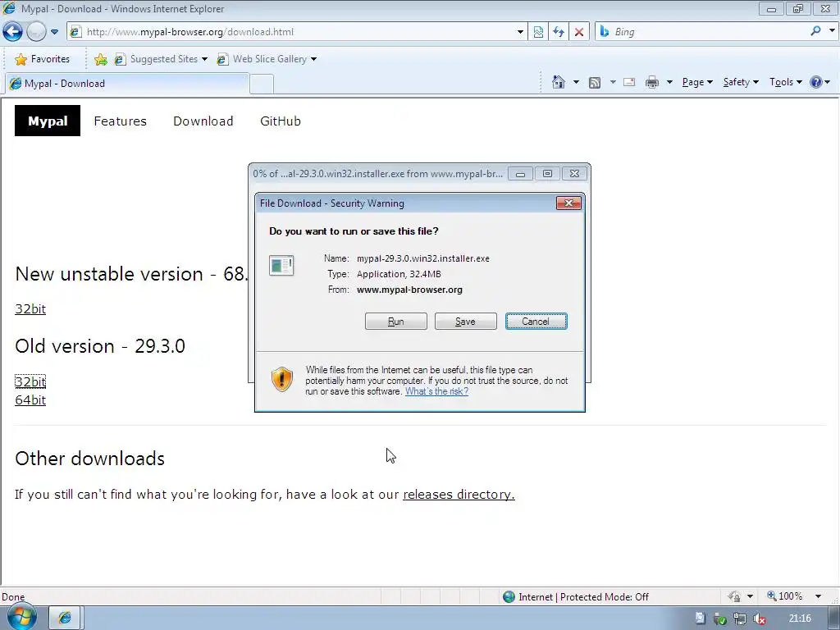
Task: Expand the Print options dropdown arrow
Action: pyautogui.click(x=669, y=82)
